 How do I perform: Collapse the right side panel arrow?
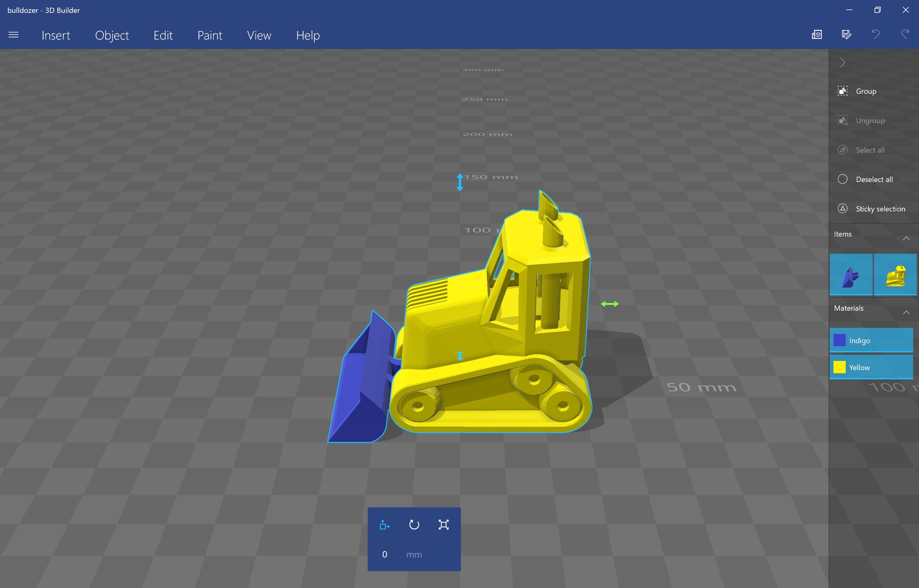click(x=843, y=63)
